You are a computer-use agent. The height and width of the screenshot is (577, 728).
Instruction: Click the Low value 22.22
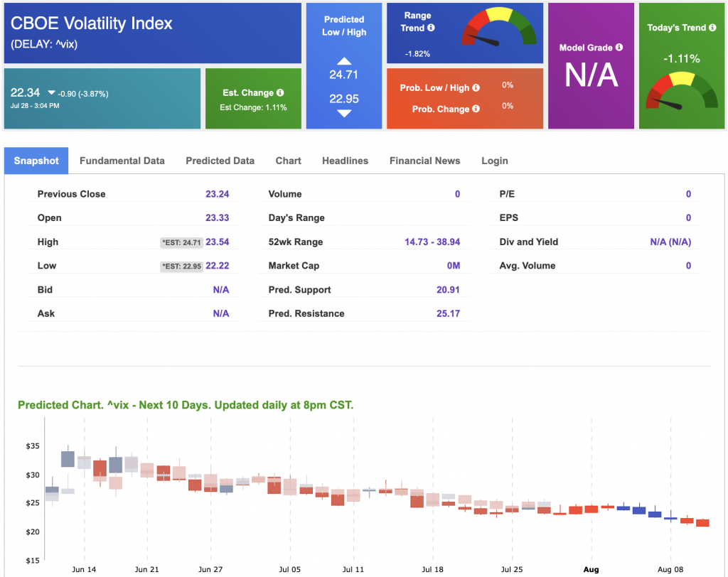pos(218,266)
